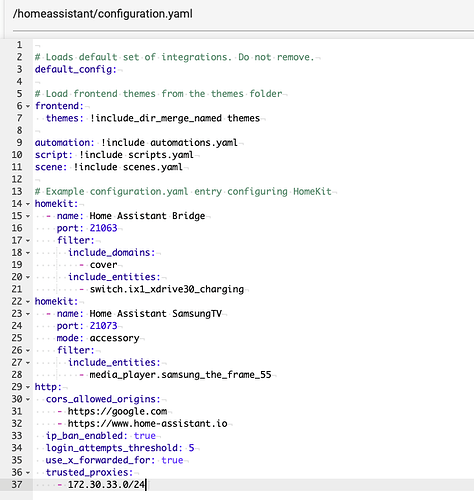Collapse the frontend block fold arrow
Viewport: 474px width, 500px height.
28,106
